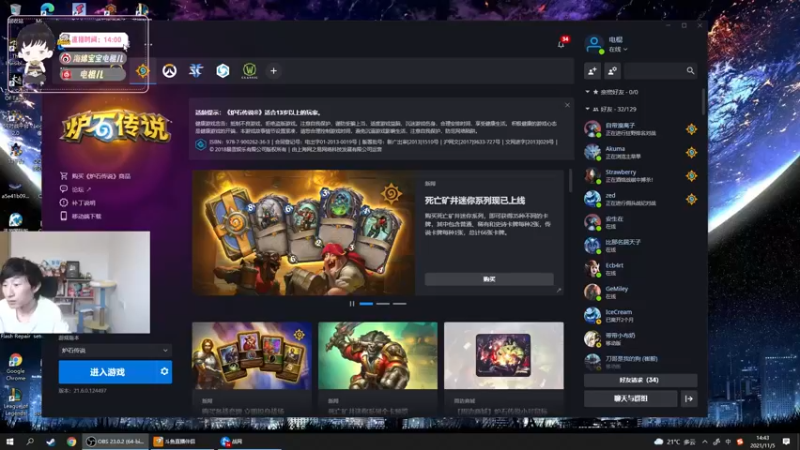Select friend IceCream in the list
This screenshot has width=800, height=450.
[x=640, y=315]
